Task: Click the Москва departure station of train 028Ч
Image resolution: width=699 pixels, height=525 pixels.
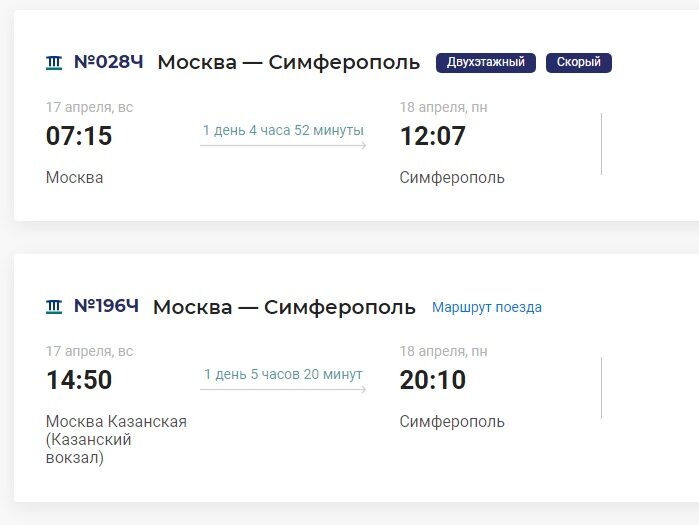Action: tap(74, 178)
